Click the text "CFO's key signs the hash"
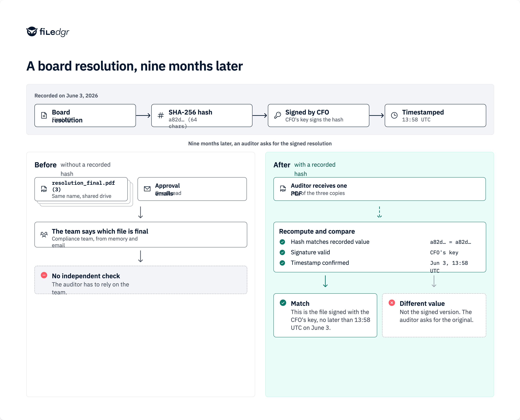Screen dimensions: 520x420 (x=314, y=119)
